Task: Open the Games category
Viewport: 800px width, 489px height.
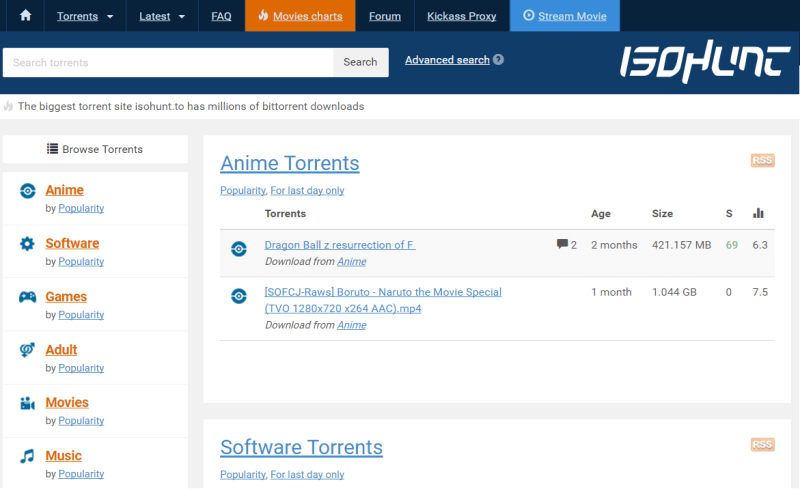Action: (66, 297)
